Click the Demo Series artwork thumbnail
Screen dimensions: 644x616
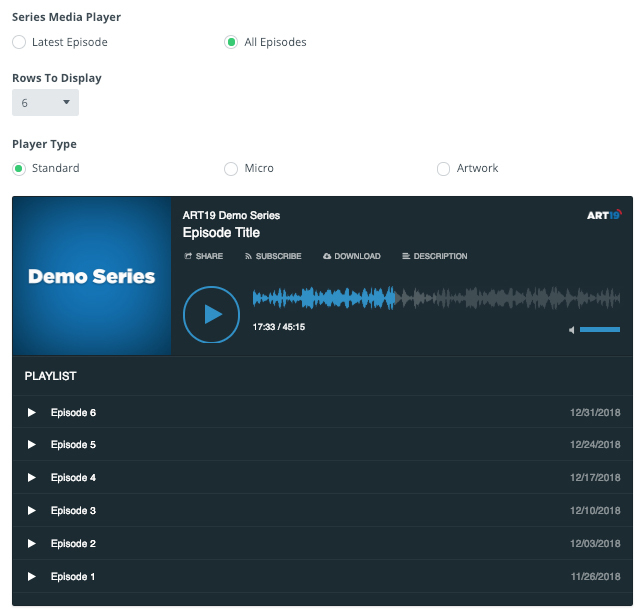92,276
